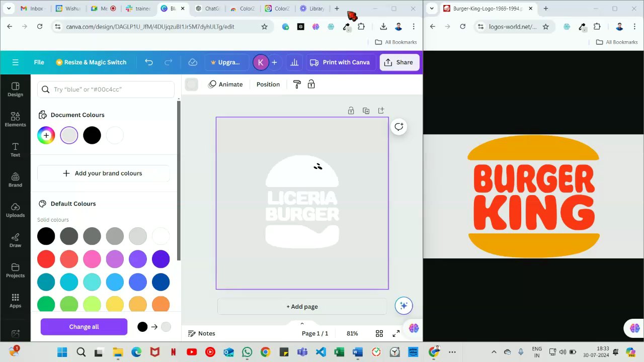The height and width of the screenshot is (362, 644).
Task: Open the Position panel
Action: point(268,84)
